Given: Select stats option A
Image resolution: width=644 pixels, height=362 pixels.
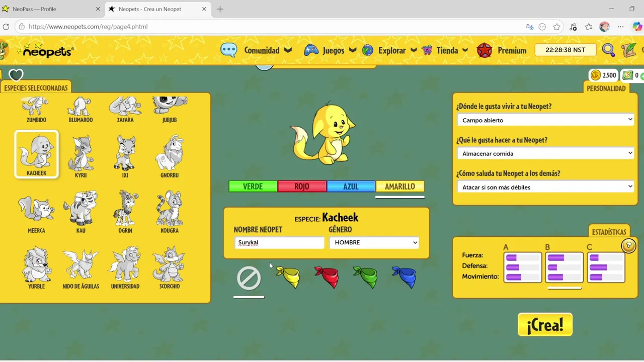Looking at the screenshot, I should pyautogui.click(x=523, y=267).
